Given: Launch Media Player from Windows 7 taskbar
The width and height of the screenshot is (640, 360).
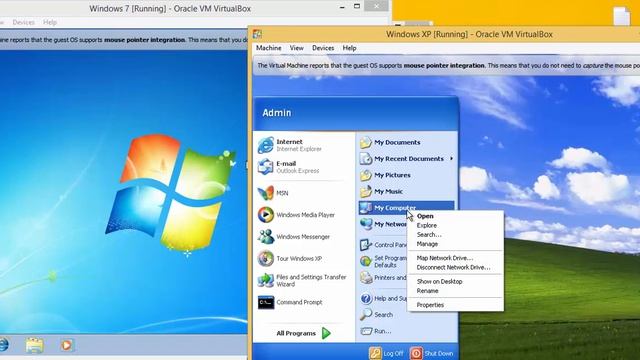Looking at the screenshot, I should pos(66,345).
